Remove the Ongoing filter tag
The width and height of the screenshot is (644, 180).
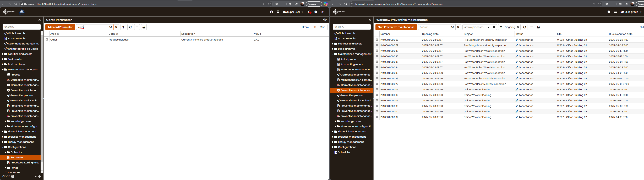click(518, 27)
